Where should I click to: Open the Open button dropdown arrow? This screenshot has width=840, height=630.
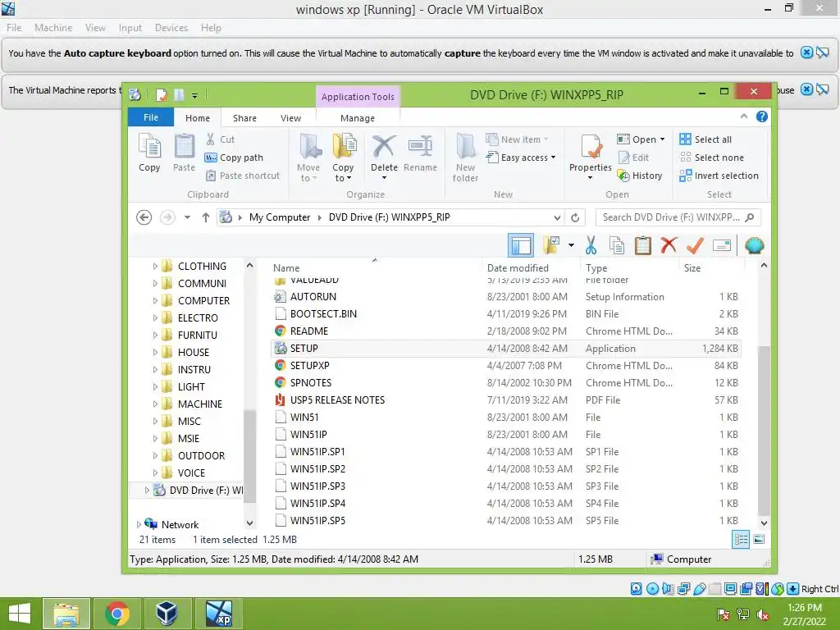[x=663, y=139]
